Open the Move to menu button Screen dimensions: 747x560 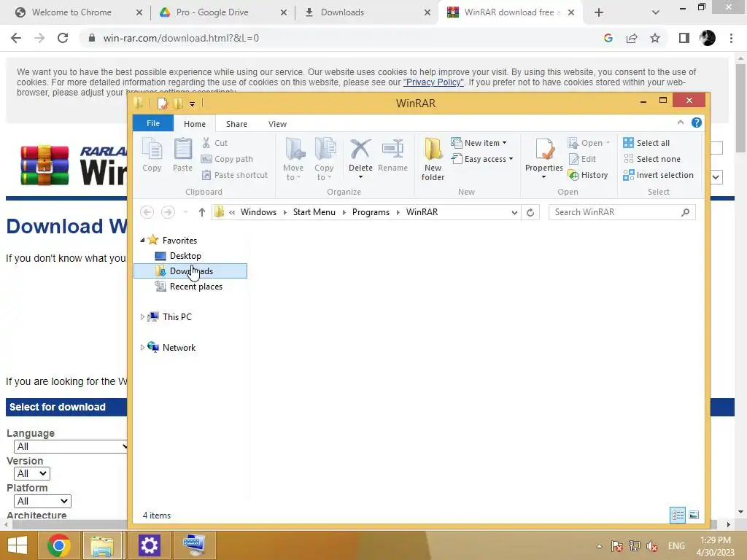click(293, 159)
